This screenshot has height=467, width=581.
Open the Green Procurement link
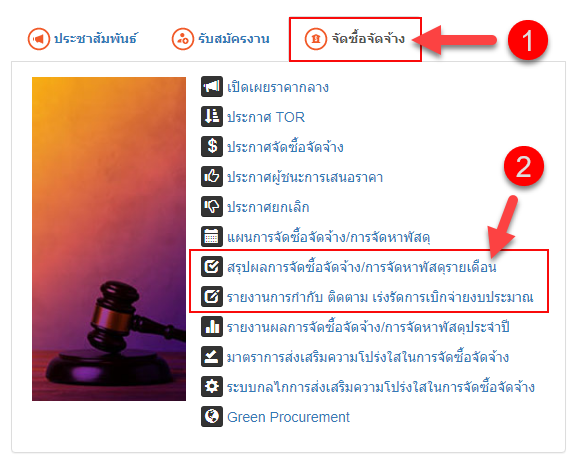pyautogui.click(x=288, y=417)
